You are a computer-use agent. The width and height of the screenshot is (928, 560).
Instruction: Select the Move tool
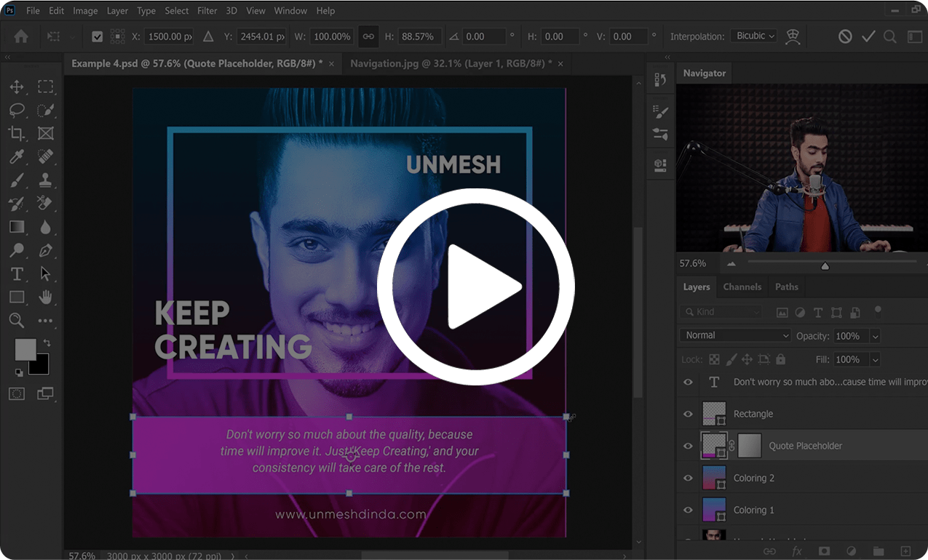click(17, 87)
